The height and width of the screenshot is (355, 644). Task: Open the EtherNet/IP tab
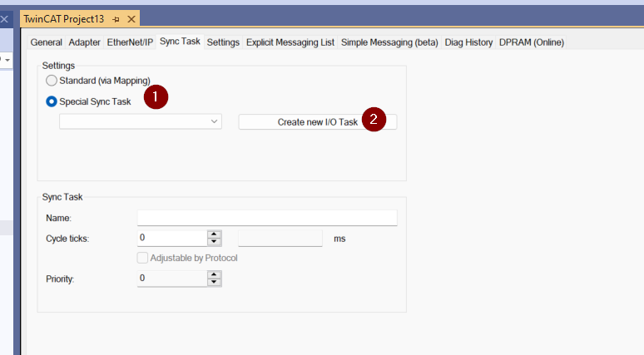point(130,42)
